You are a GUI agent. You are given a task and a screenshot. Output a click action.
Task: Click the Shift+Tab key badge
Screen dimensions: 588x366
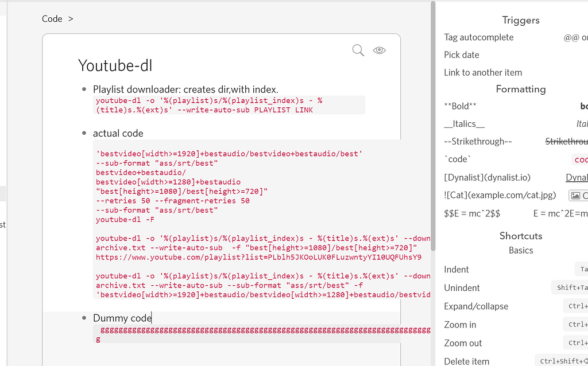[x=570, y=288]
